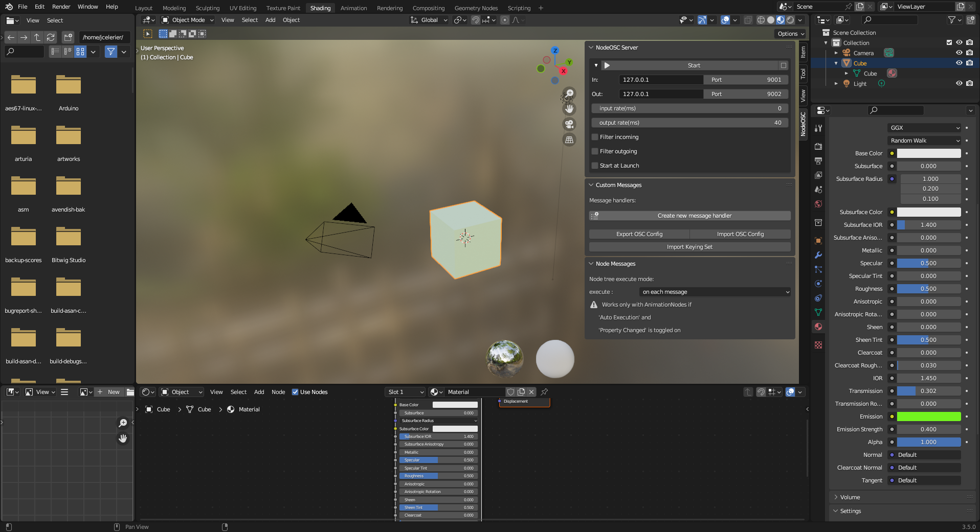The width and height of the screenshot is (980, 532).
Task: Open Random Walk subsurface method dropdown
Action: (x=925, y=141)
